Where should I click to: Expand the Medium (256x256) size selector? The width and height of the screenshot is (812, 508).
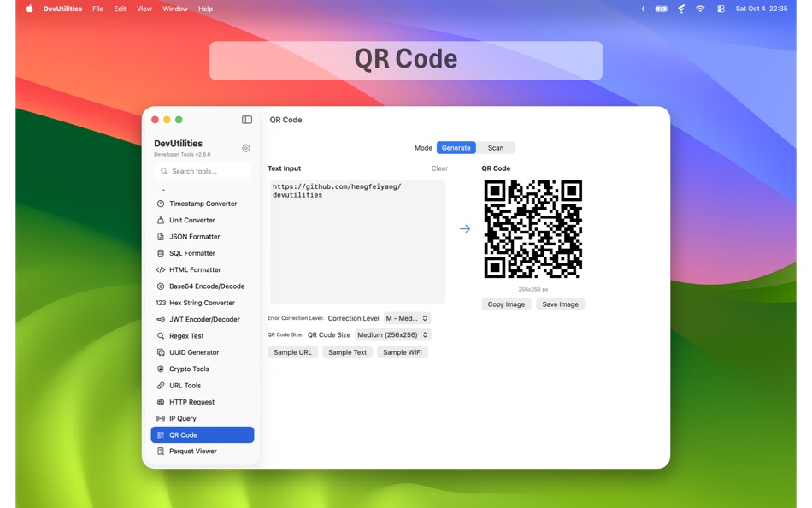point(399,334)
